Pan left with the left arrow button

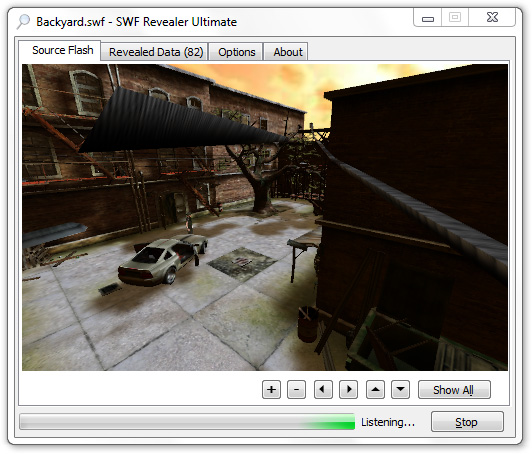click(323, 390)
